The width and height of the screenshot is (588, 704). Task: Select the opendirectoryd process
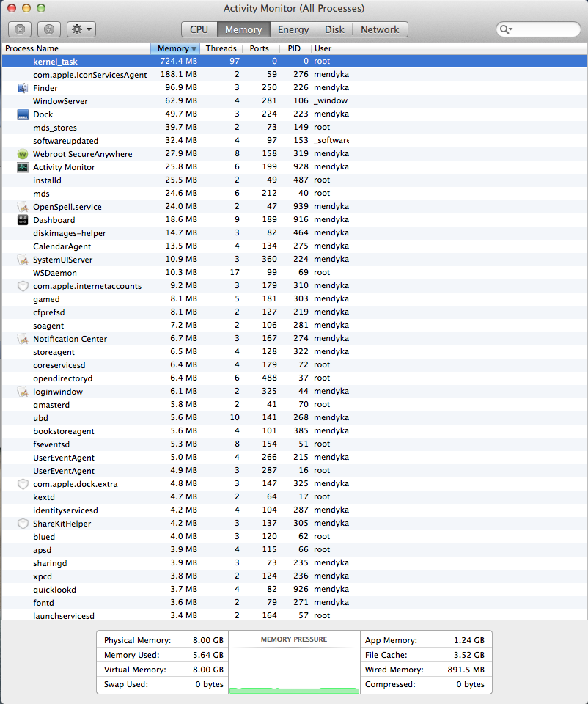(x=295, y=378)
